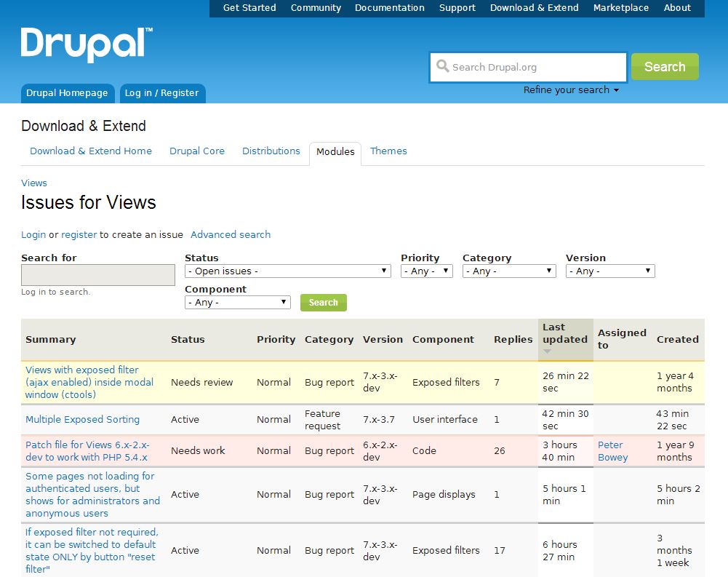Expand Refine your search
Image resolution: width=728 pixels, height=577 pixels.
click(571, 89)
